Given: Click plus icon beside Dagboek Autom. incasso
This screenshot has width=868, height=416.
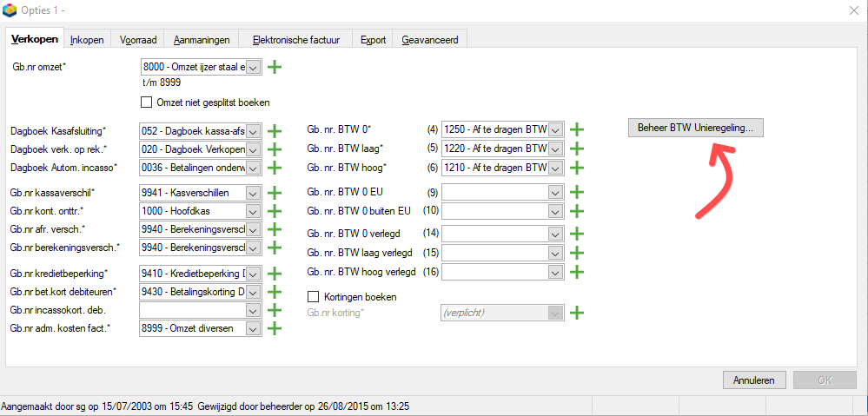Looking at the screenshot, I should coord(275,167).
